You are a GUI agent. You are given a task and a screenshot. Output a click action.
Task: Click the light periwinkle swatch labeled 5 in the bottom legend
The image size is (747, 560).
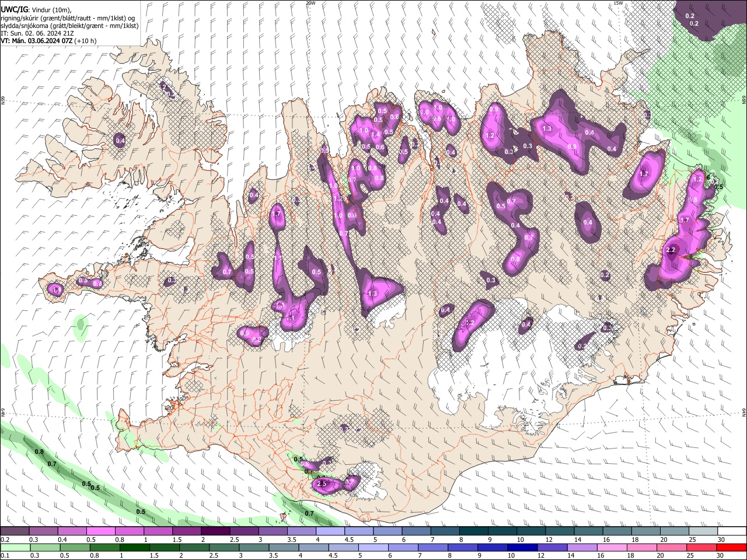[373, 547]
